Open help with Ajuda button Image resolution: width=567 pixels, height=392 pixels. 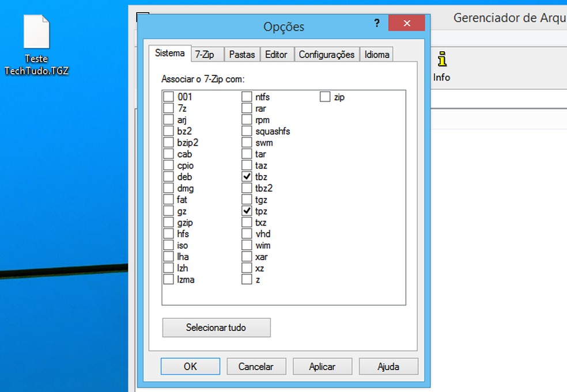(x=388, y=366)
